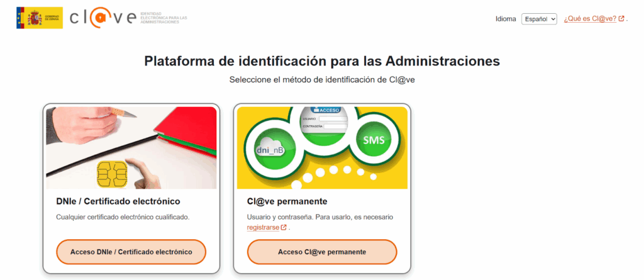Click the Plataforma de identificación page heading
The image size is (644, 280).
(x=322, y=61)
